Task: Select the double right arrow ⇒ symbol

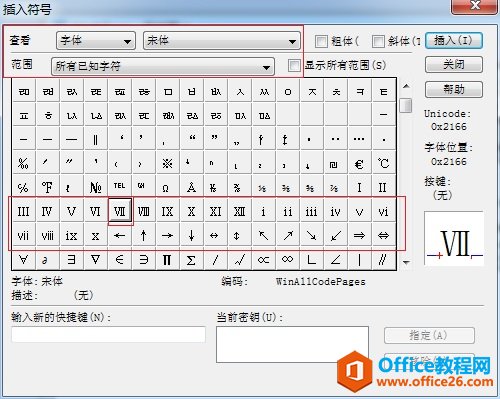Action: [360, 235]
